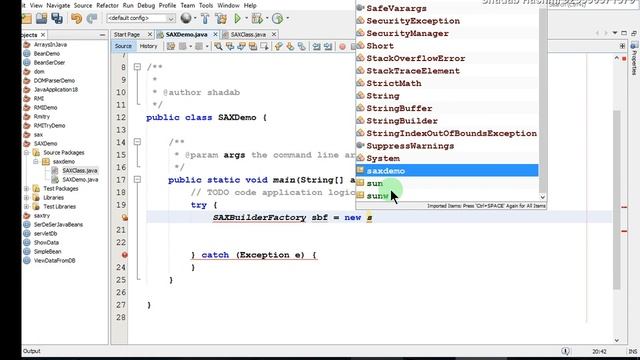640x360 pixels.
Task: Open the Output panel
Action: point(31,351)
